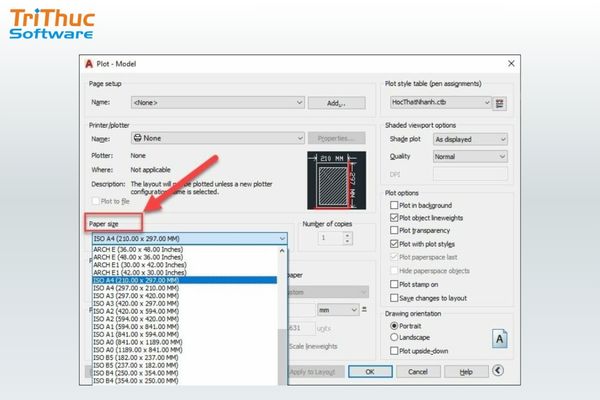Screen dimensions: 600x400
Task: Select ISO A2 (420.00 x 594.00 MM)
Action: pos(185,311)
